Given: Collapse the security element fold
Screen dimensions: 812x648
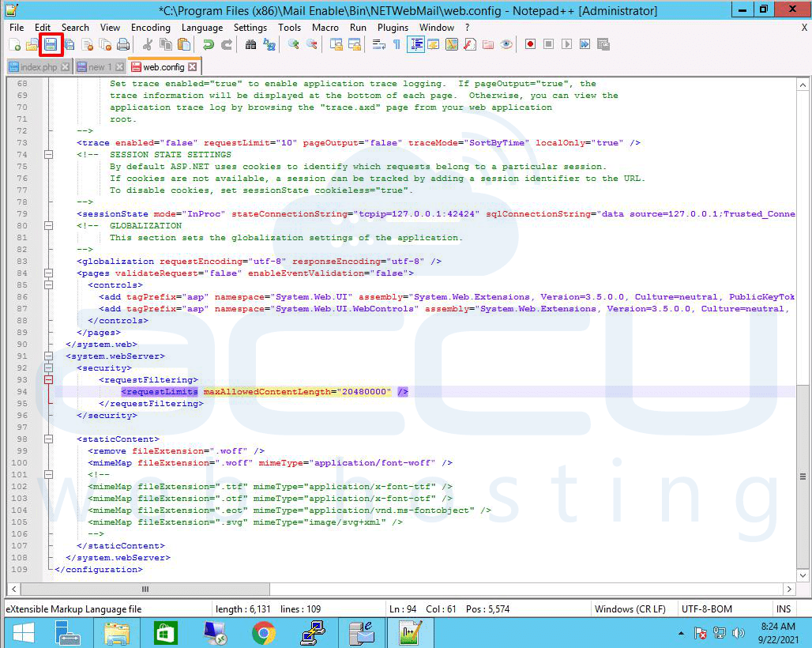Looking at the screenshot, I should click(x=48, y=367).
